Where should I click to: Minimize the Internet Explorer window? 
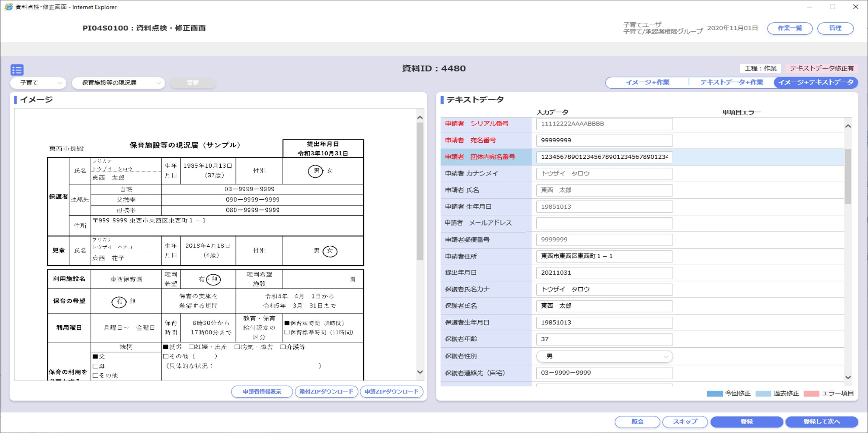(810, 7)
